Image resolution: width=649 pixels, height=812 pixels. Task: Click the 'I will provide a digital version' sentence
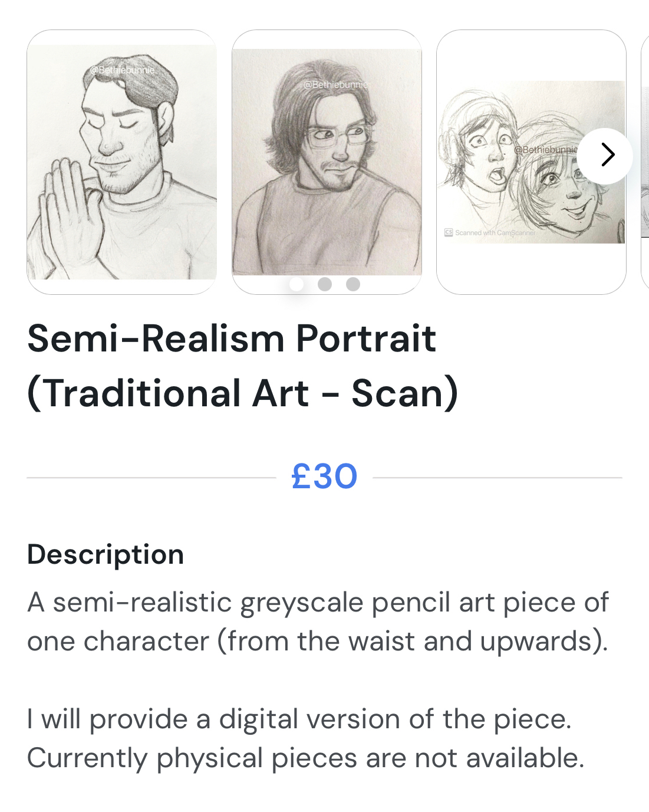click(x=299, y=719)
